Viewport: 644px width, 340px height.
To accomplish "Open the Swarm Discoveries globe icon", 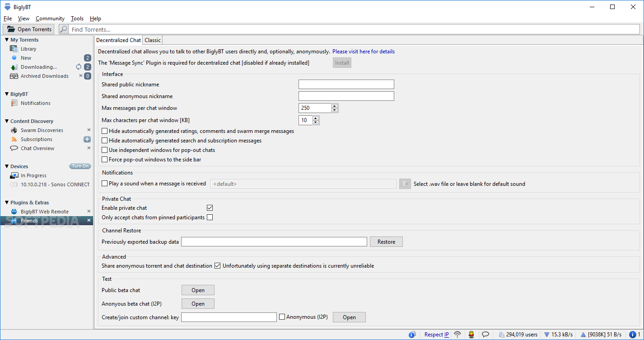I will click(14, 130).
